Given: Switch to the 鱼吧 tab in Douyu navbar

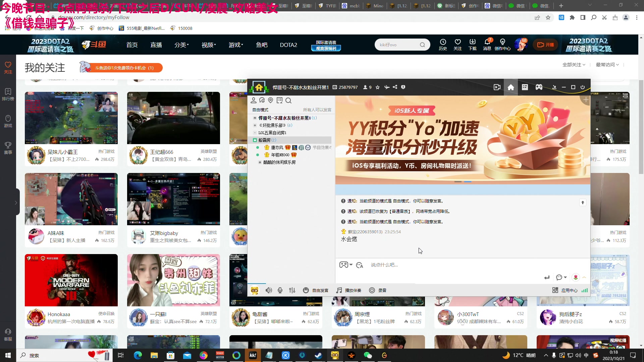Looking at the screenshot, I should click(262, 45).
